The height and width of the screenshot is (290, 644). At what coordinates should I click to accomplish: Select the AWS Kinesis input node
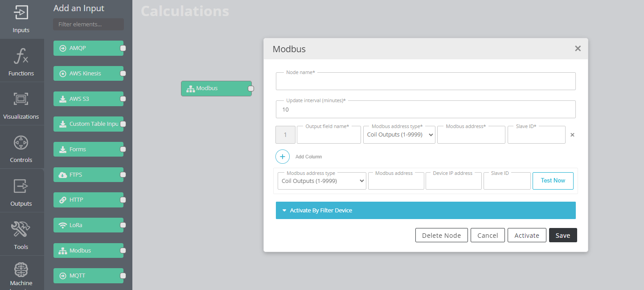pyautogui.click(x=88, y=74)
